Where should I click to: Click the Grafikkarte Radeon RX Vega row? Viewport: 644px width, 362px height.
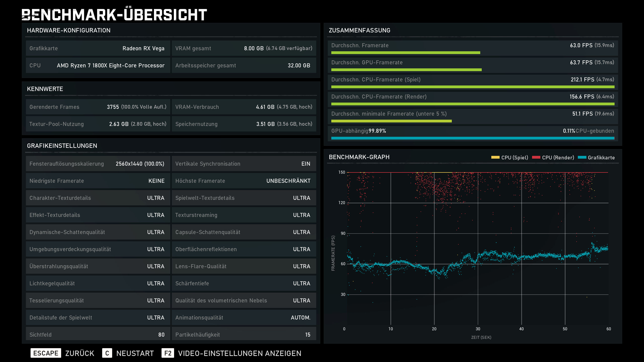98,48
